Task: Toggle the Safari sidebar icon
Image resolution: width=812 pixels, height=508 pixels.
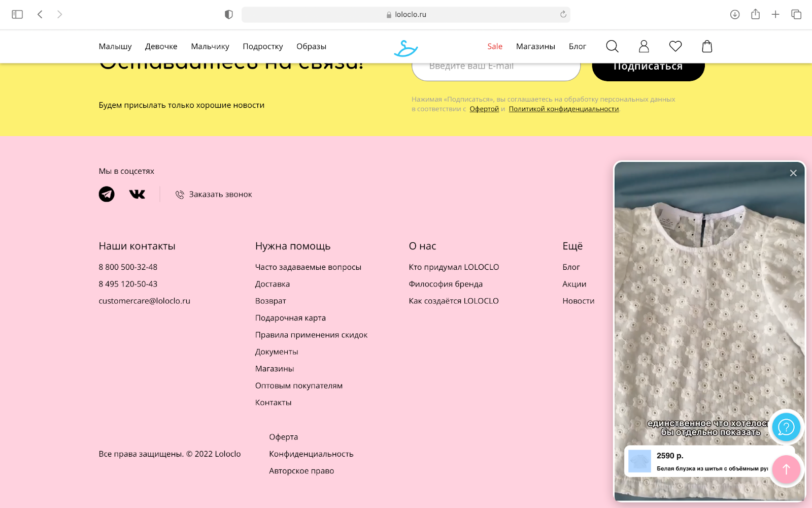Action: (17, 15)
